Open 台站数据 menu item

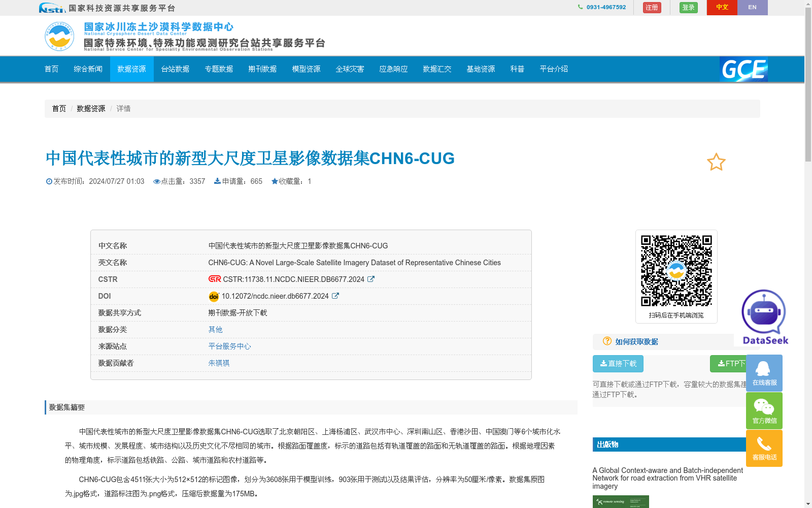pos(176,69)
